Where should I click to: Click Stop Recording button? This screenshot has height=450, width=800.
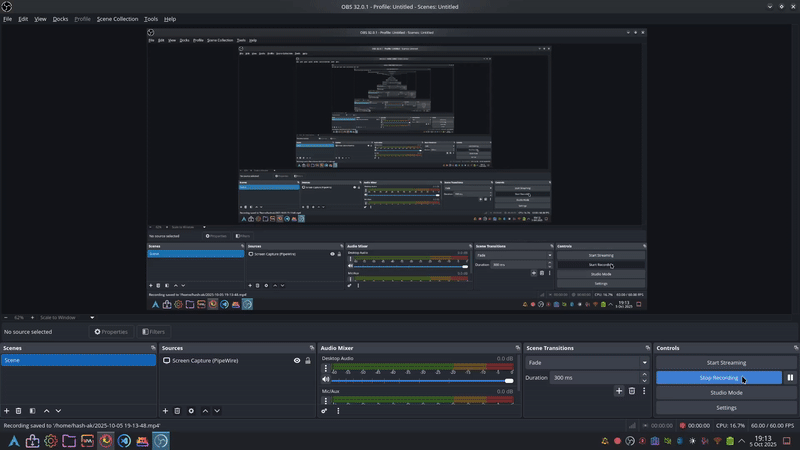coord(719,378)
